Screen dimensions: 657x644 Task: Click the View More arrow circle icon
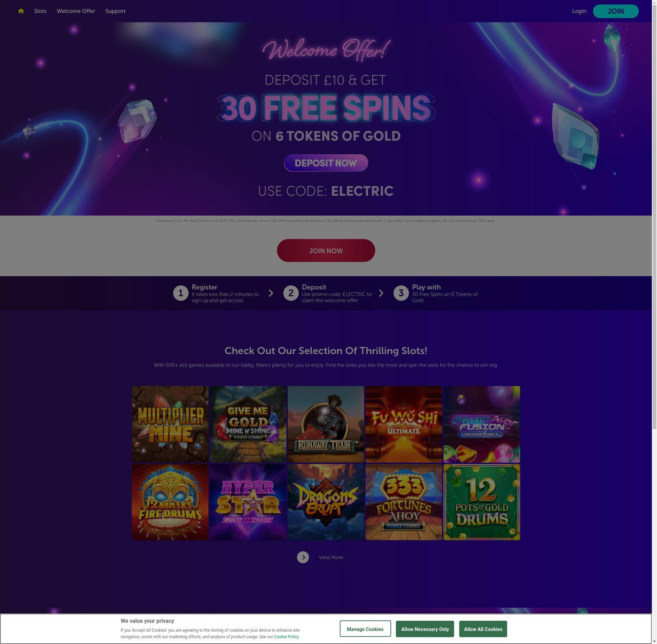[x=303, y=557]
